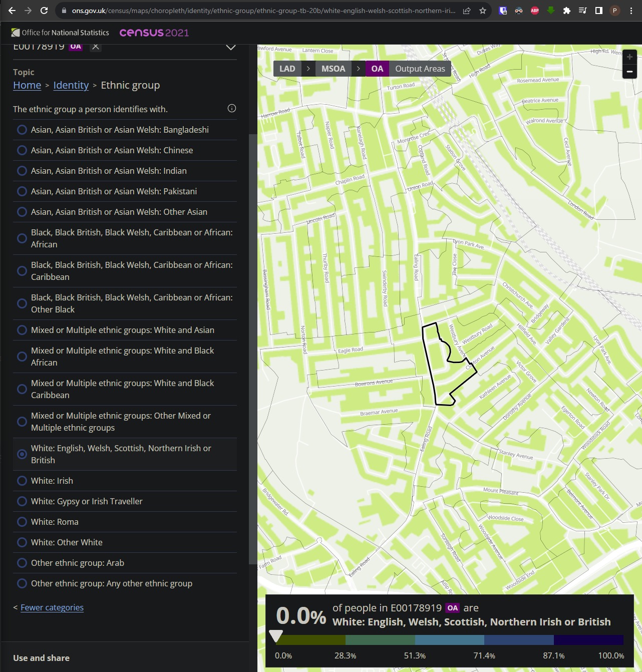This screenshot has width=642, height=672.
Task: Collapse list with Fewer categories
Action: pos(52,607)
